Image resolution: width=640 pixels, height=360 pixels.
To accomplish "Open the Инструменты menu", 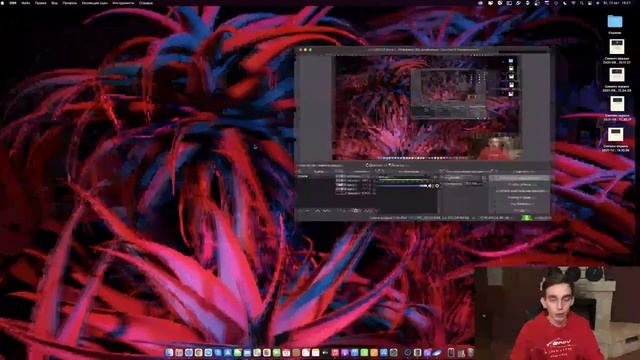I will (x=123, y=3).
